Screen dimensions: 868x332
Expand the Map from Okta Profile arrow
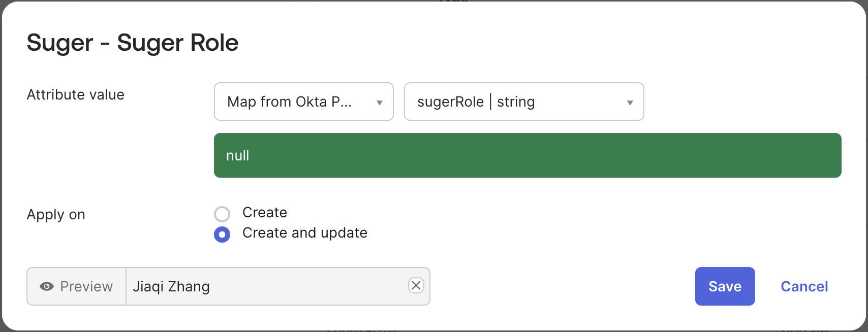[379, 103]
